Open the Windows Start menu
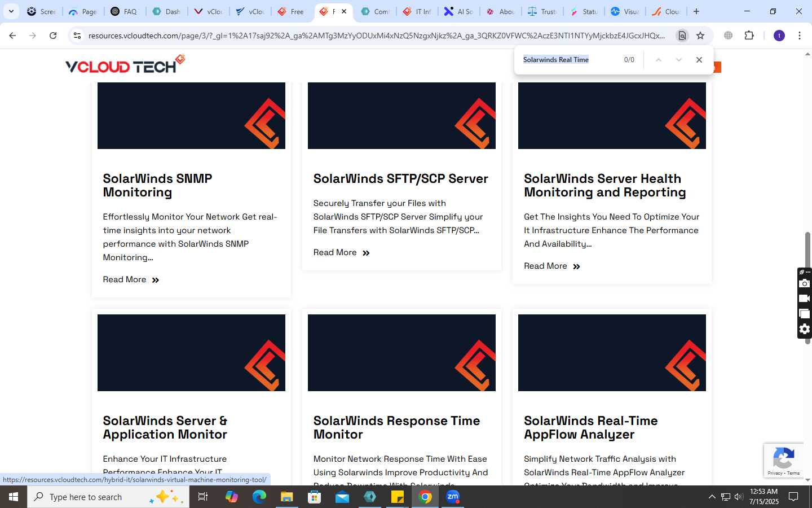812x508 pixels. [x=14, y=497]
